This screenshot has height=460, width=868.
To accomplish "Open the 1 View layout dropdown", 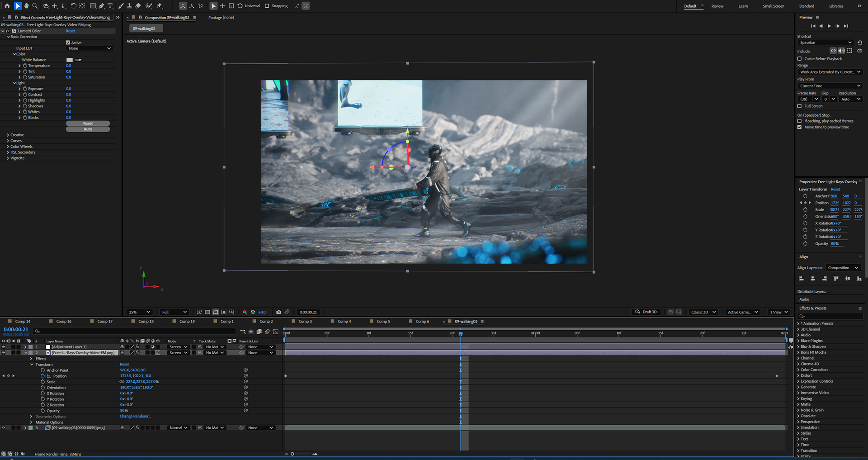I will (779, 312).
